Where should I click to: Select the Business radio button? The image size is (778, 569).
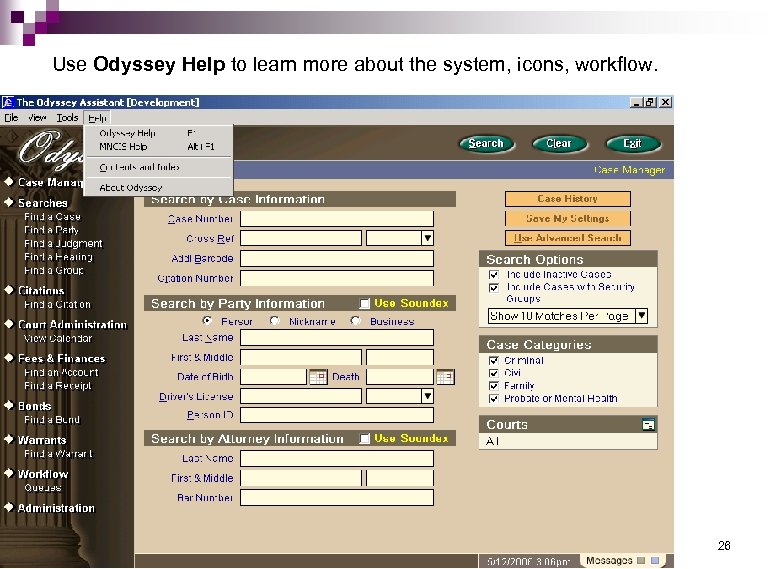coord(355,320)
